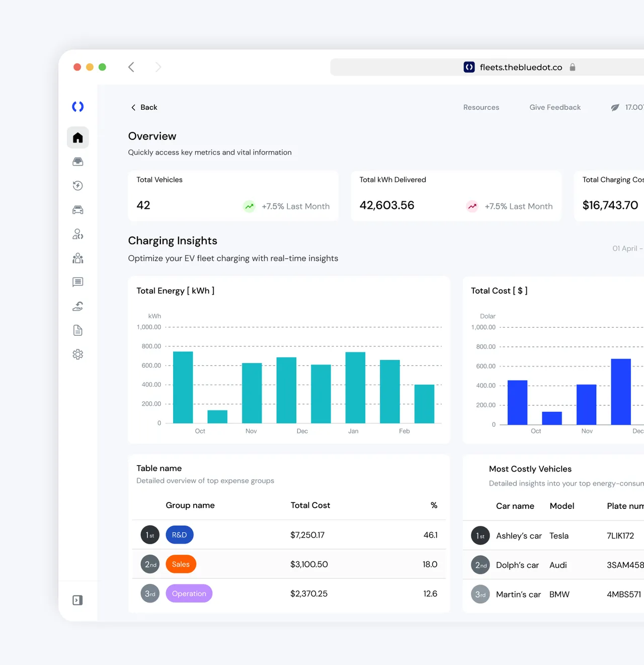Screen dimensions: 644x665
Task: Open the reimbursement hand icon
Action: [77, 306]
